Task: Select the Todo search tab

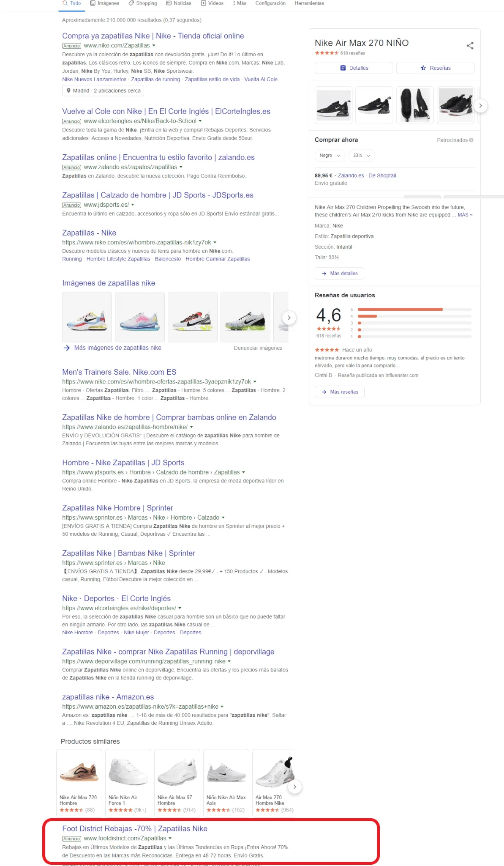Action: point(71,3)
